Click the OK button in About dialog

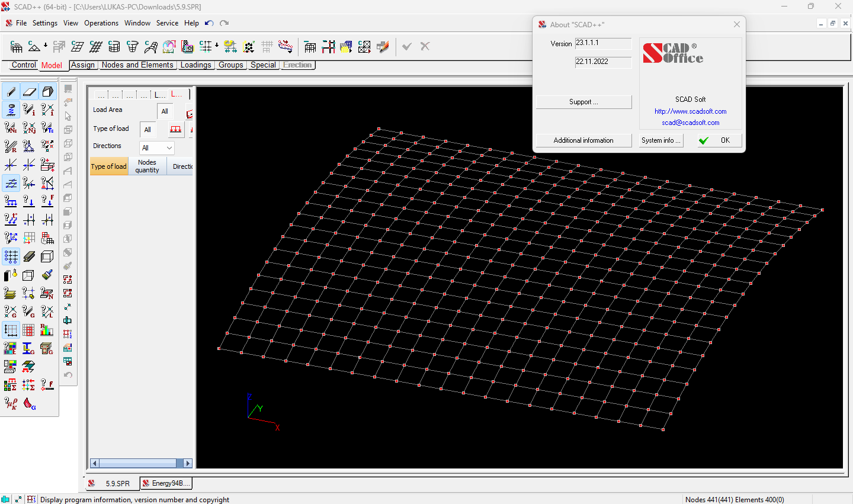720,140
